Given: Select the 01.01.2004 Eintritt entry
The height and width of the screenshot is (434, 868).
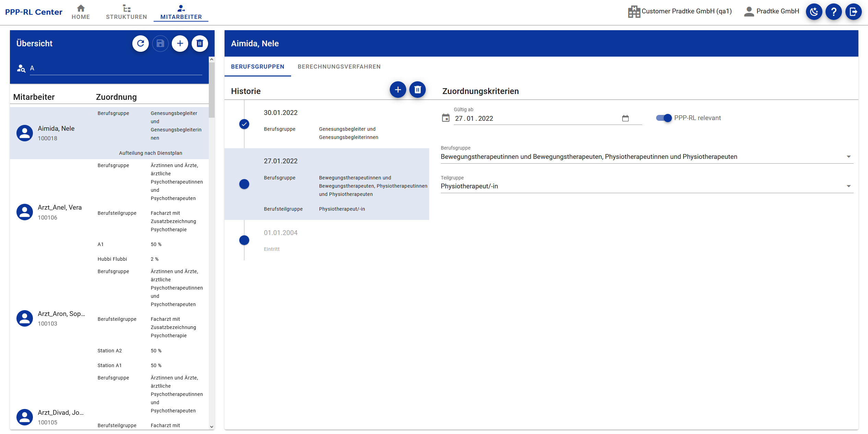Looking at the screenshot, I should [327, 241].
